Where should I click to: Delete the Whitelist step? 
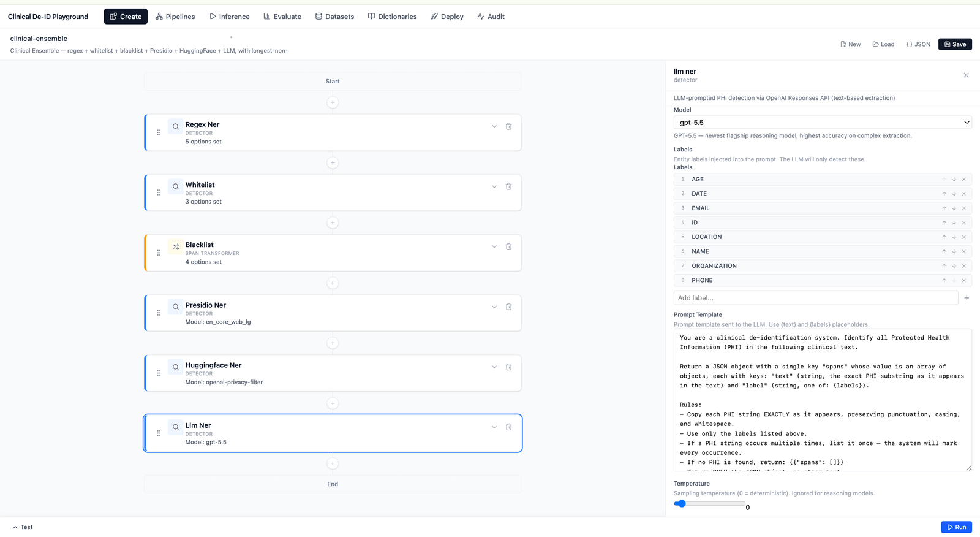[508, 186]
